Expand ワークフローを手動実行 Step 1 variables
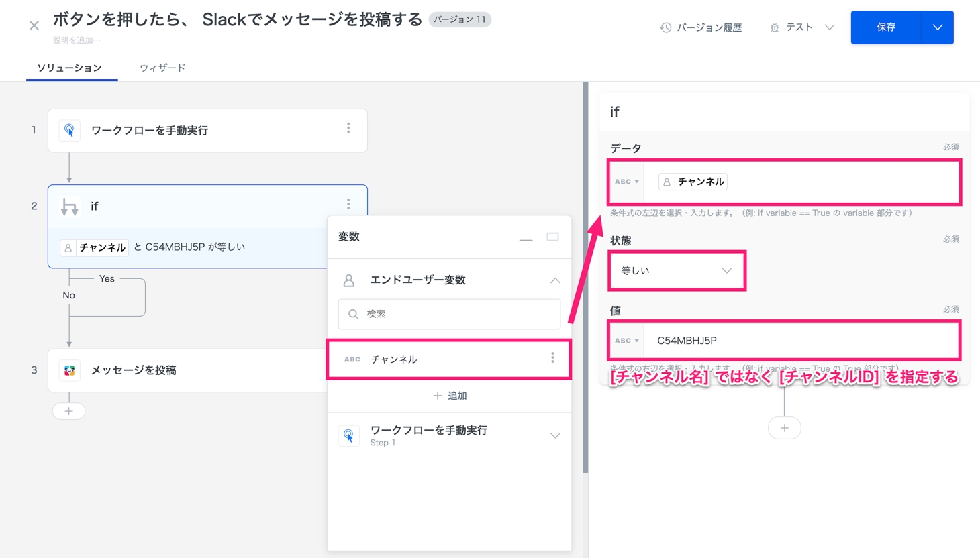 [555, 436]
